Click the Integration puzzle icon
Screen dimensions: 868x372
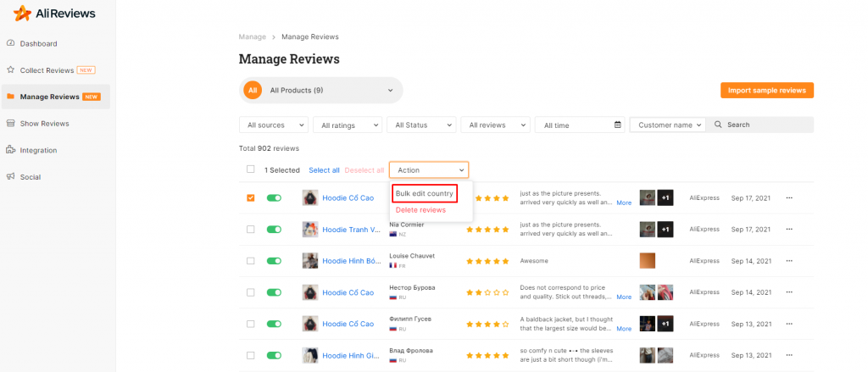[10, 149]
